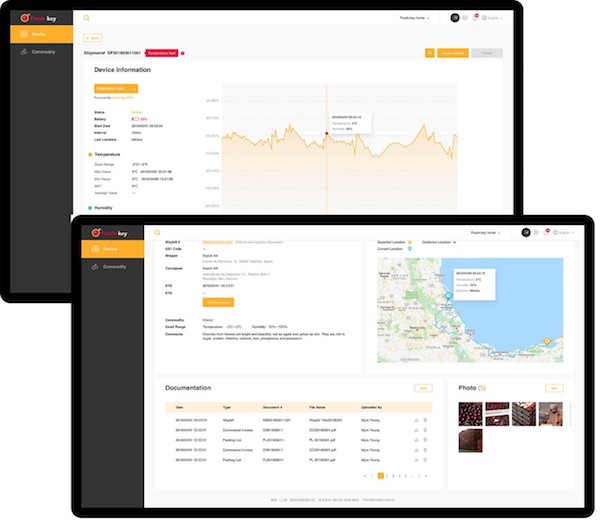Click the search icon in top window header
Screen dimensions: 600x520
coord(86,18)
